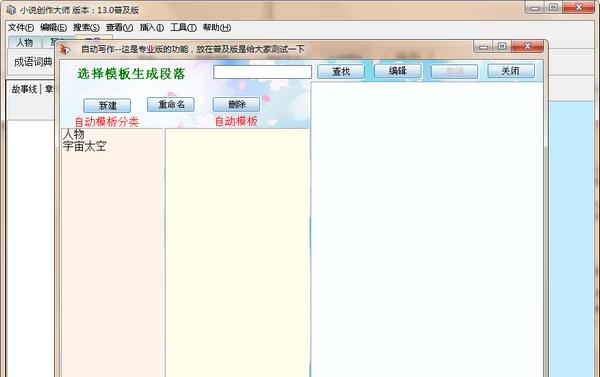
Task: Select the 成语词典 item in main window
Action: [33, 62]
